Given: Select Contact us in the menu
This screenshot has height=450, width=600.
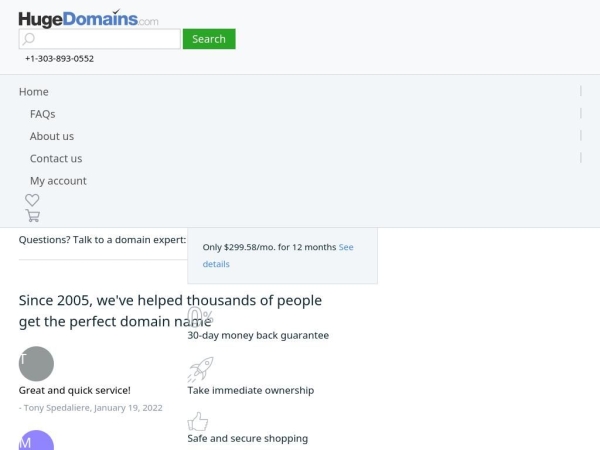Looking at the screenshot, I should (x=56, y=158).
